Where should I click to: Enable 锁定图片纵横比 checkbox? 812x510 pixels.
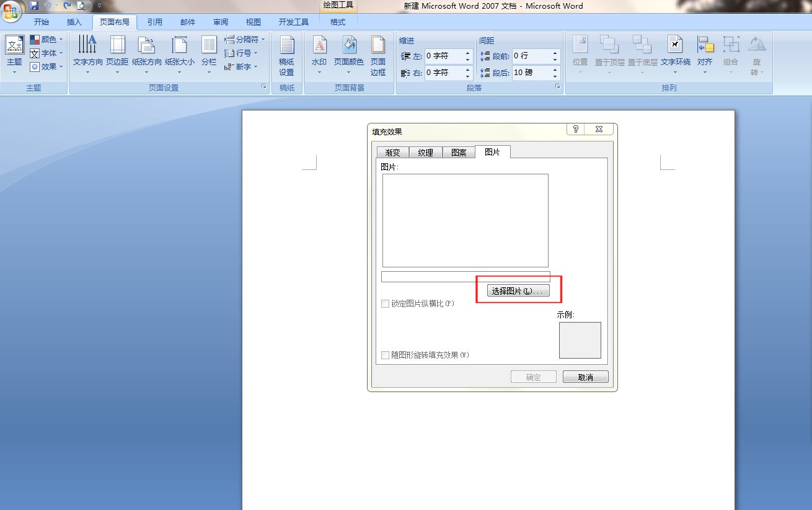coord(385,303)
